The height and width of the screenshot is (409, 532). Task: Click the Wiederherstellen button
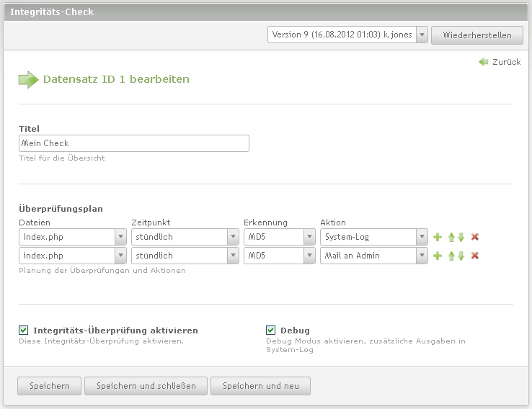click(x=476, y=35)
